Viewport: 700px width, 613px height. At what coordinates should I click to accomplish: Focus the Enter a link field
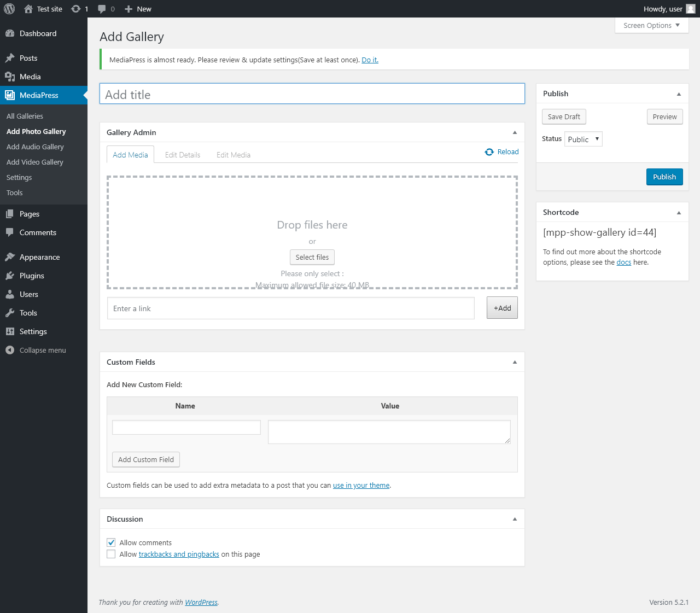click(x=291, y=308)
